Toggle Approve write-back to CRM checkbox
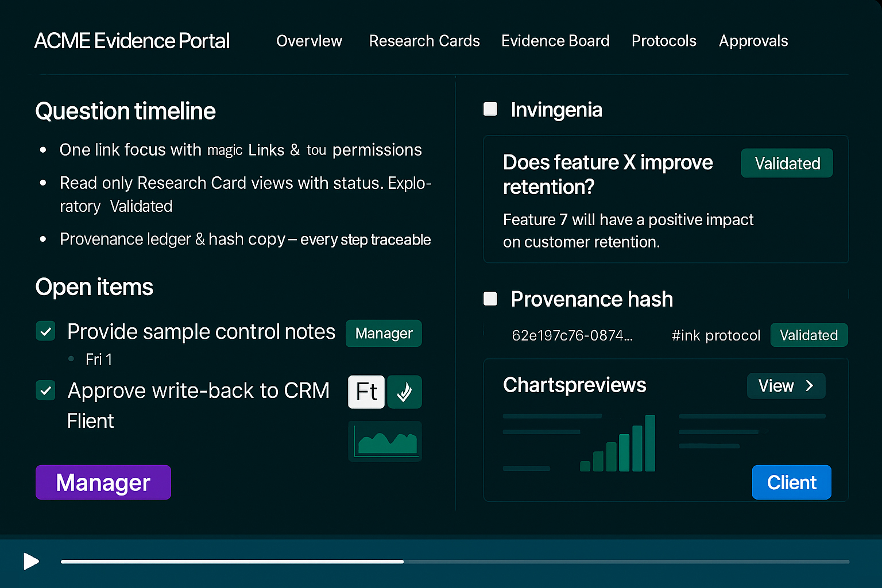The image size is (882, 588). pyautogui.click(x=45, y=390)
